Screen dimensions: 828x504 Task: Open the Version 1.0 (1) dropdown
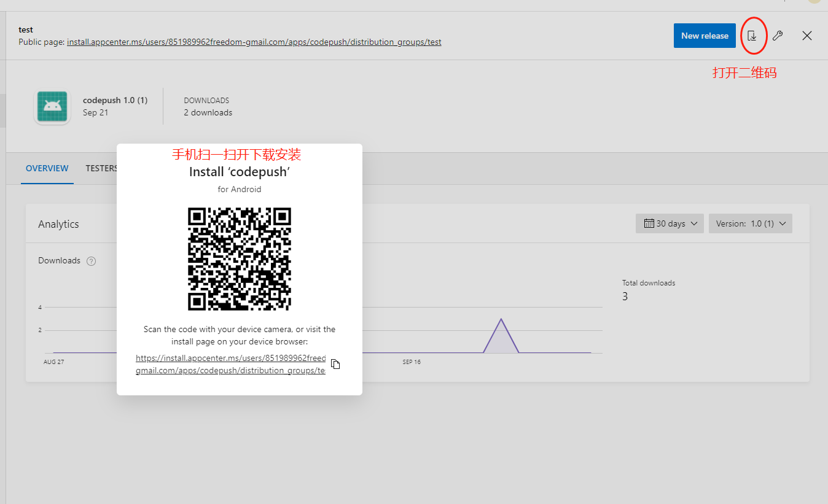click(750, 223)
